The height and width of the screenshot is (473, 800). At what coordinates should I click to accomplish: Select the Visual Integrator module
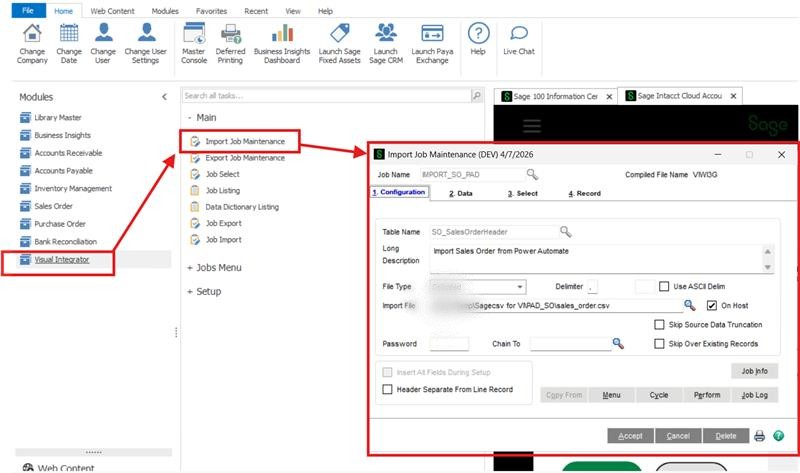tap(61, 260)
